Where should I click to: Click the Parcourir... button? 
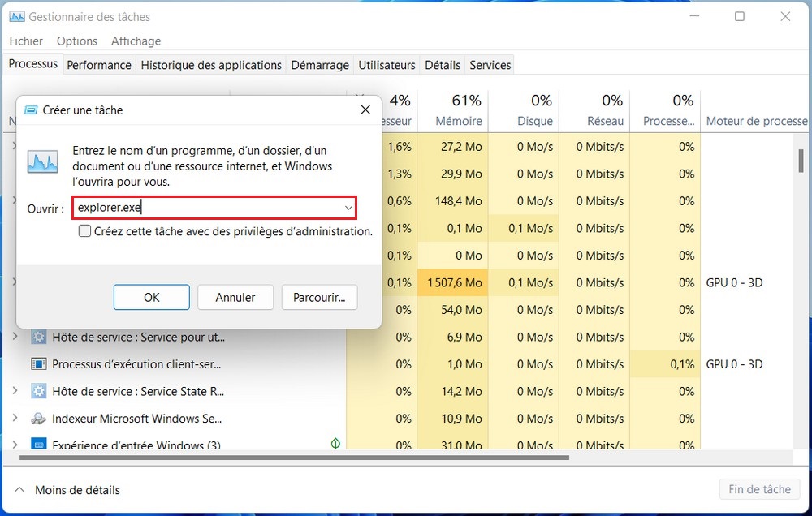(x=319, y=297)
